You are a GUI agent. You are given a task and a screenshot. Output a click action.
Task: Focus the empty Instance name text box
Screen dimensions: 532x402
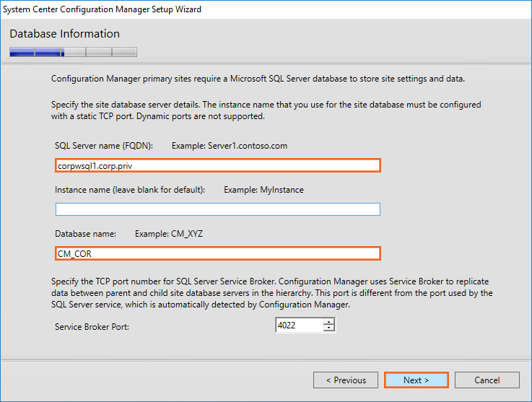pos(217,209)
